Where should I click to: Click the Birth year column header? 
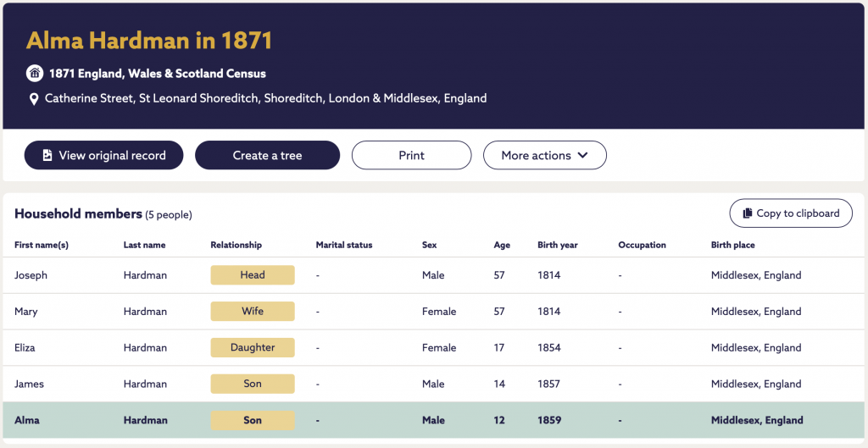tap(558, 245)
